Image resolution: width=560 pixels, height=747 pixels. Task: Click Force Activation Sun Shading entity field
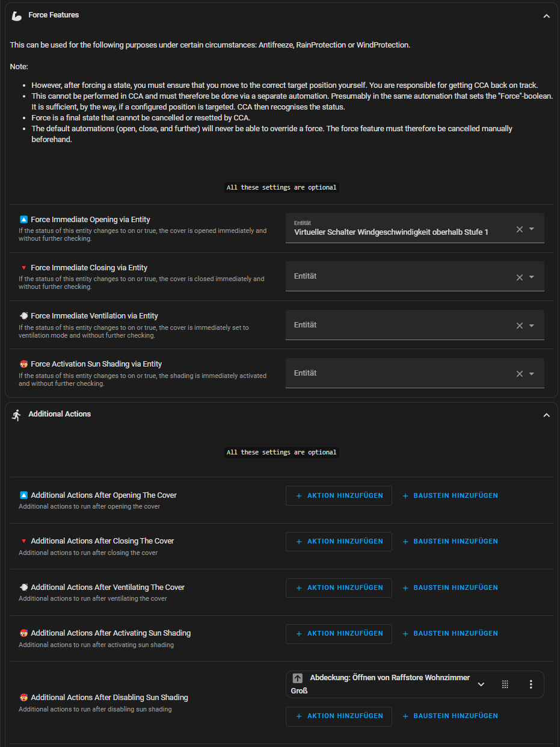pos(397,374)
